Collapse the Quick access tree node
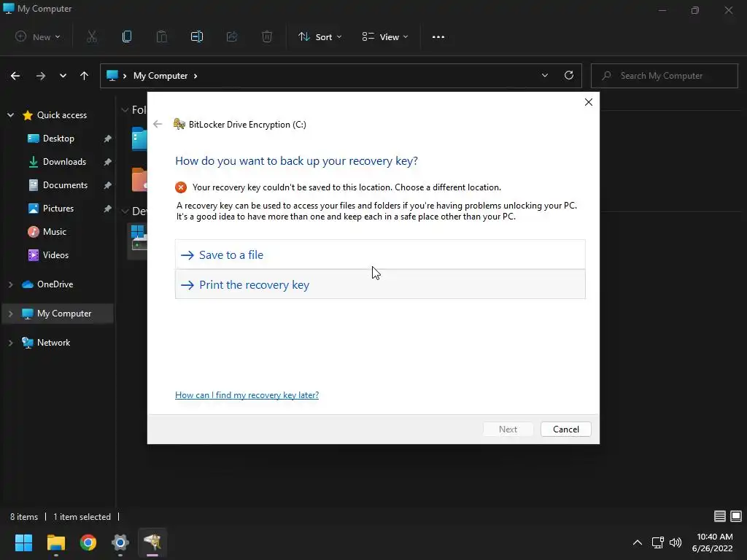 [x=10, y=114]
